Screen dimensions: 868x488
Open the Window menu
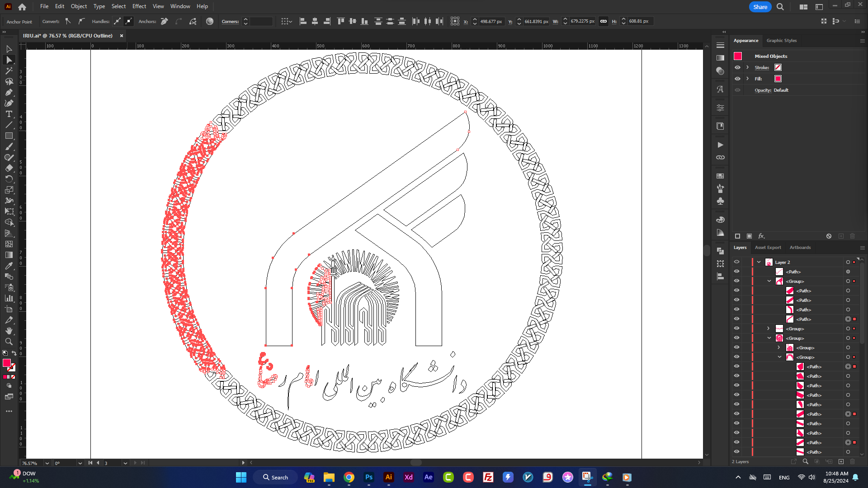(x=180, y=6)
